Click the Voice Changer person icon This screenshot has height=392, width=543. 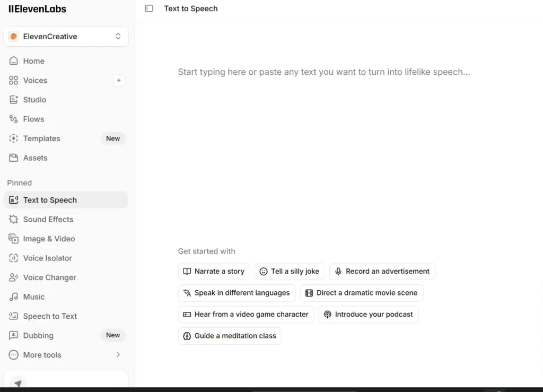[x=13, y=278]
